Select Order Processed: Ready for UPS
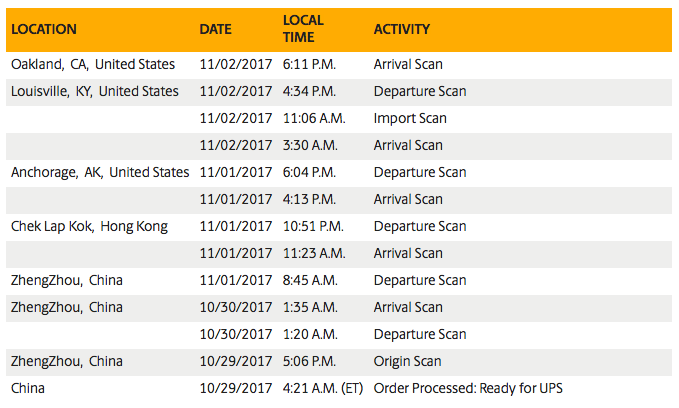Image resolution: width=679 pixels, height=408 pixels. [x=468, y=388]
